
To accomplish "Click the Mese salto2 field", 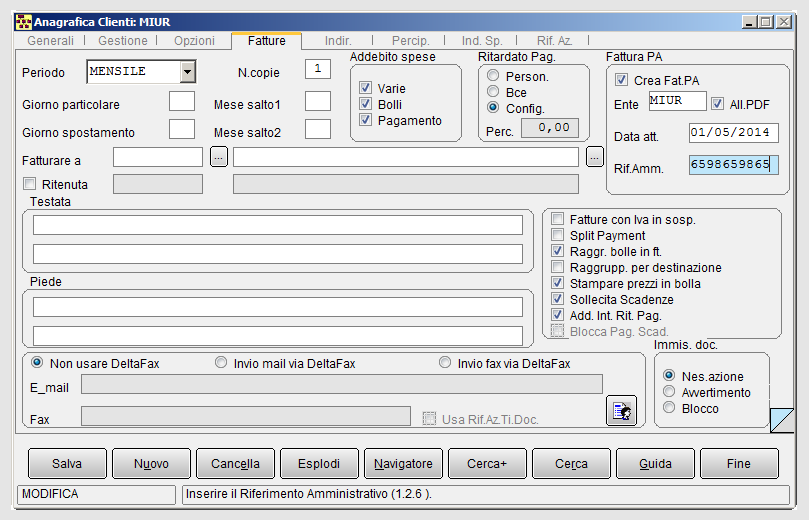I will click(x=318, y=129).
